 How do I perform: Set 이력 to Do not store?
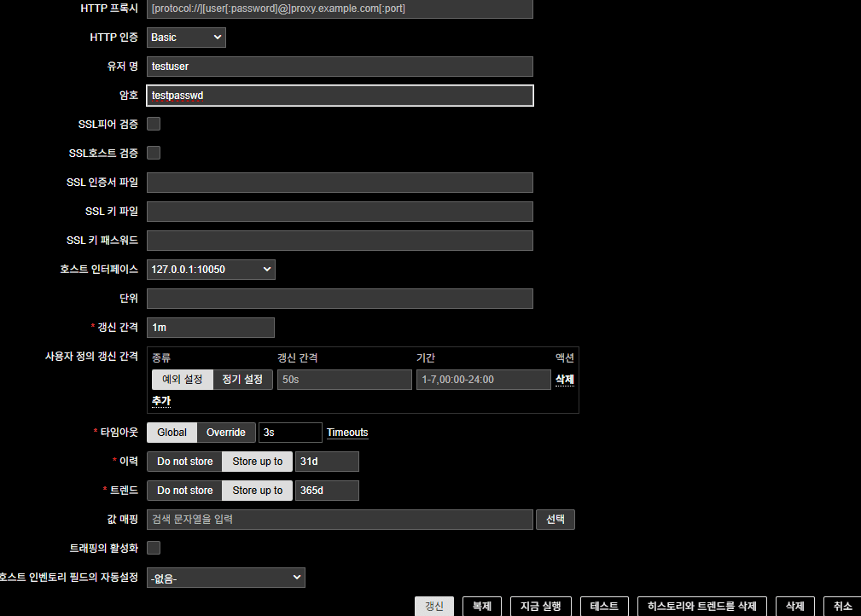[x=184, y=462]
